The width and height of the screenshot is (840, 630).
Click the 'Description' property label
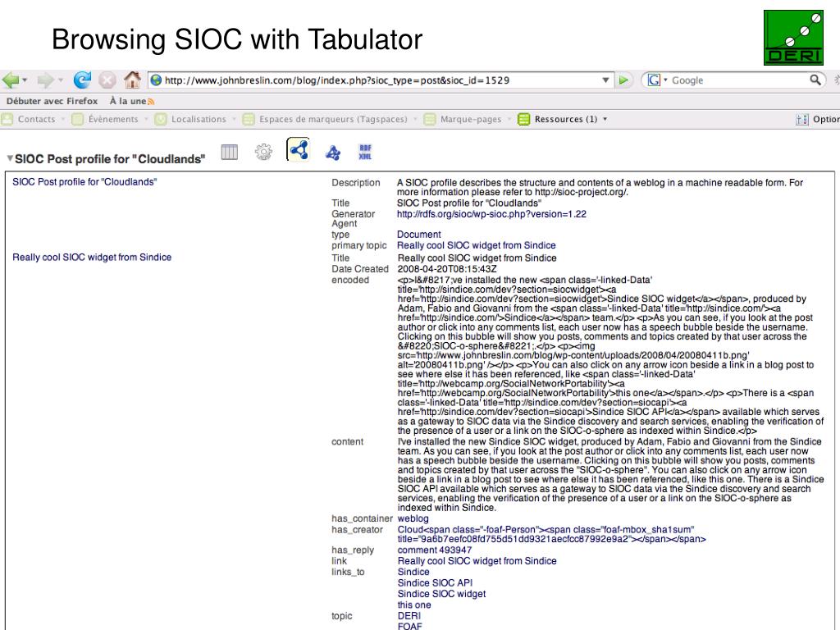point(356,183)
